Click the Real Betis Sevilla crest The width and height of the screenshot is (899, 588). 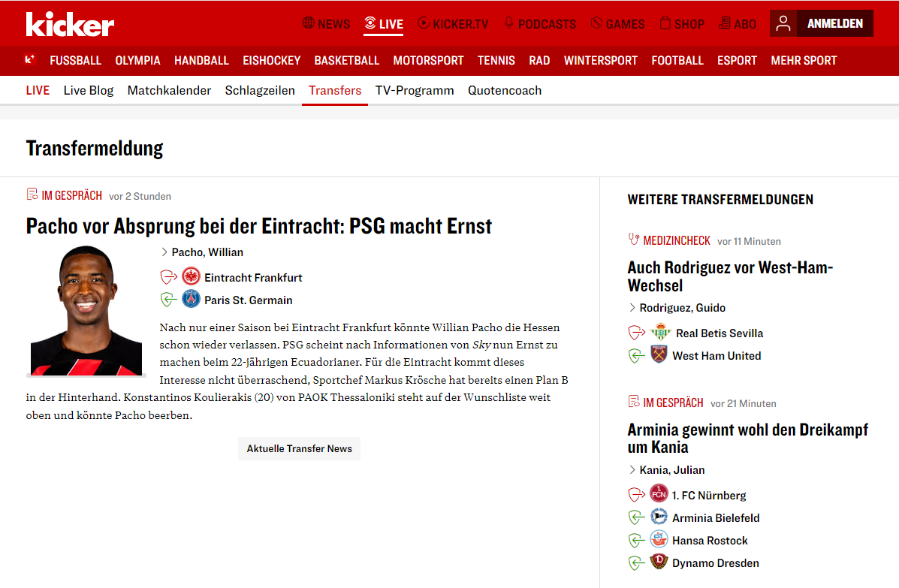tap(659, 332)
